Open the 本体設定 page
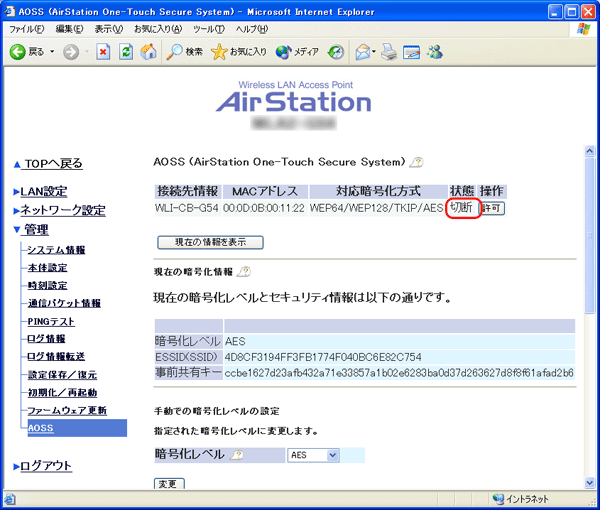The height and width of the screenshot is (510, 600). coord(47,268)
